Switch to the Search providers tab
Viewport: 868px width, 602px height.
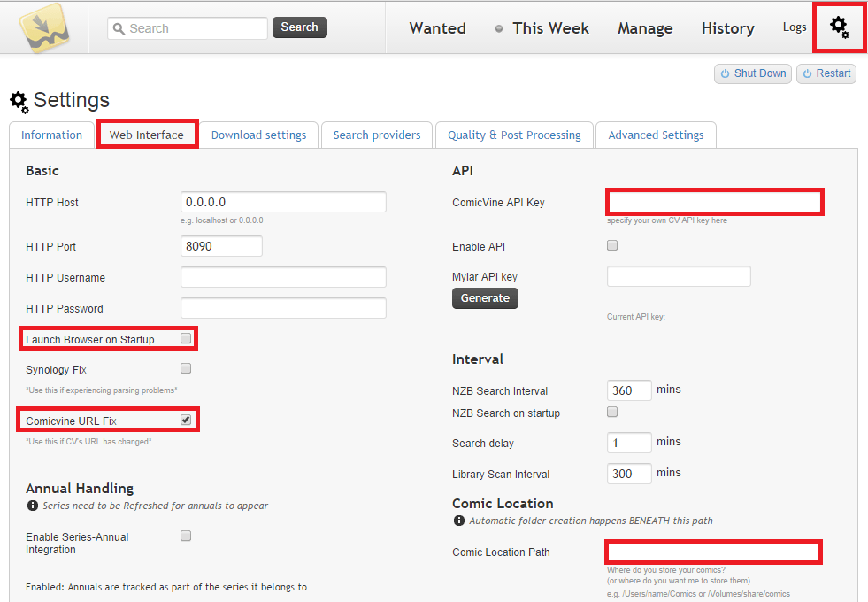(x=377, y=135)
